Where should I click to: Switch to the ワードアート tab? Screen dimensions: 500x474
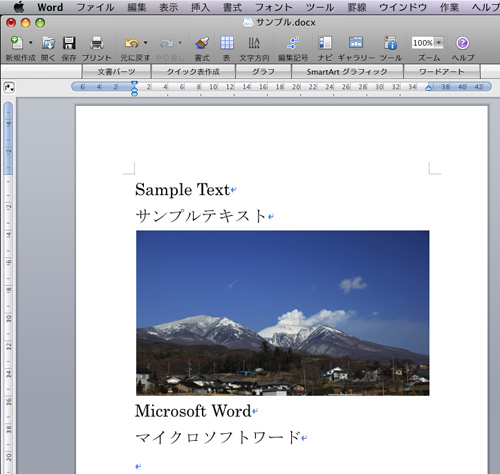(x=442, y=72)
